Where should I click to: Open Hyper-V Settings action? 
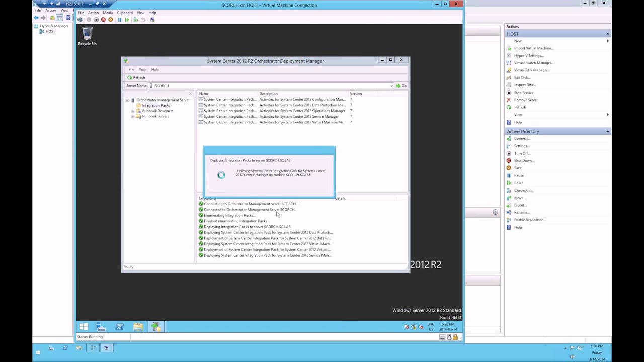point(529,56)
